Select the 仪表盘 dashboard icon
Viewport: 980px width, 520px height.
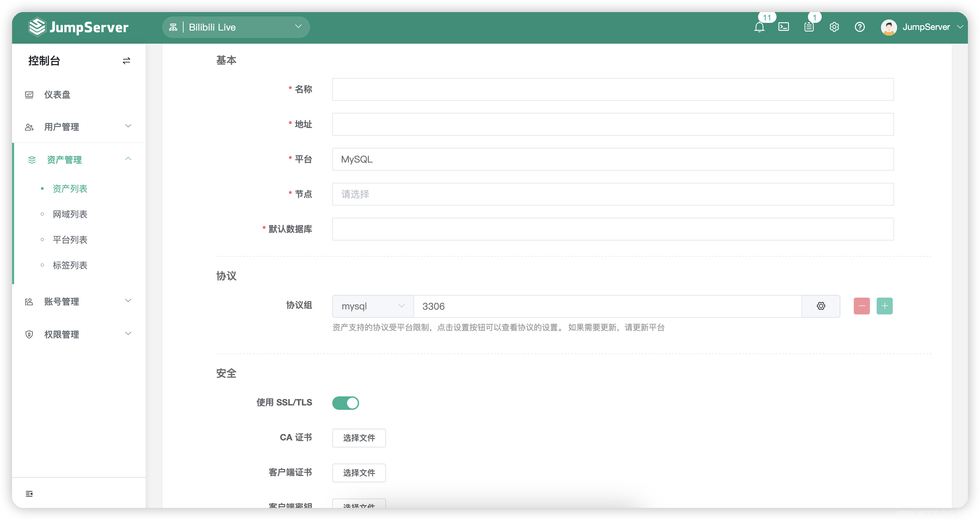tap(29, 94)
